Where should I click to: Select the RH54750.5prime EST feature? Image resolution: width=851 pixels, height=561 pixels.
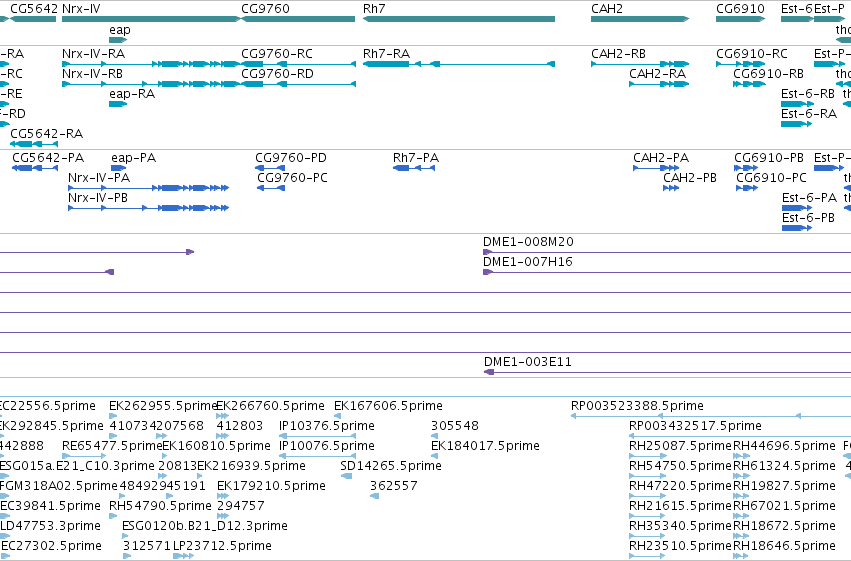(647, 476)
